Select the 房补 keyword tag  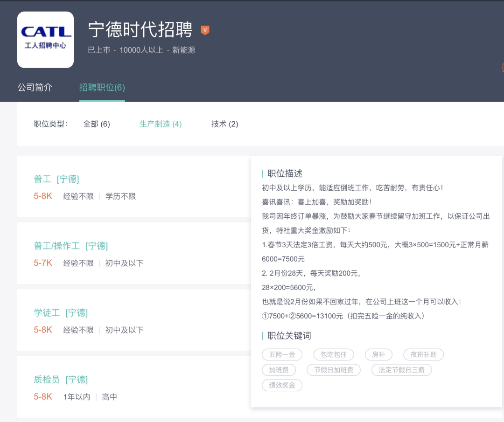(378, 354)
